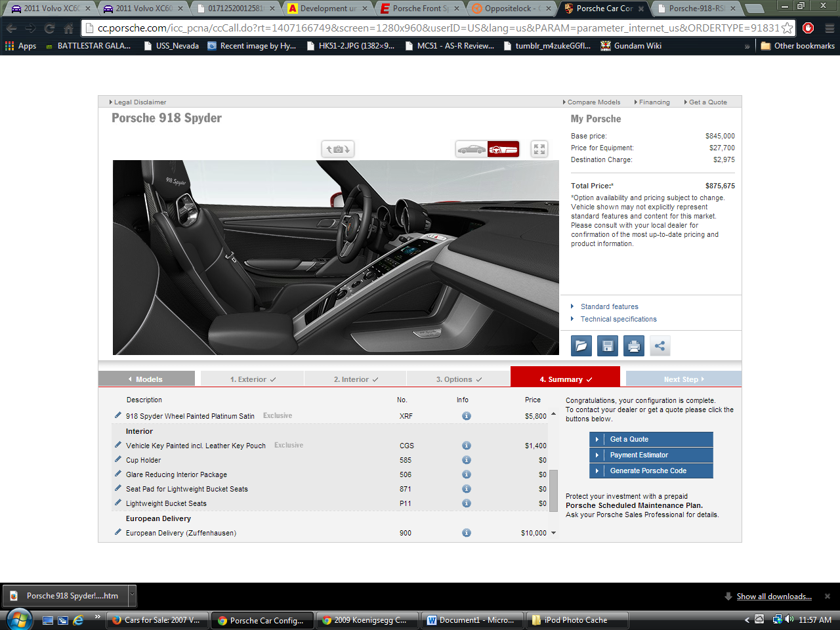Switch to Porsche-918-RS browser tab
This screenshot has width=840, height=630.
click(x=696, y=9)
